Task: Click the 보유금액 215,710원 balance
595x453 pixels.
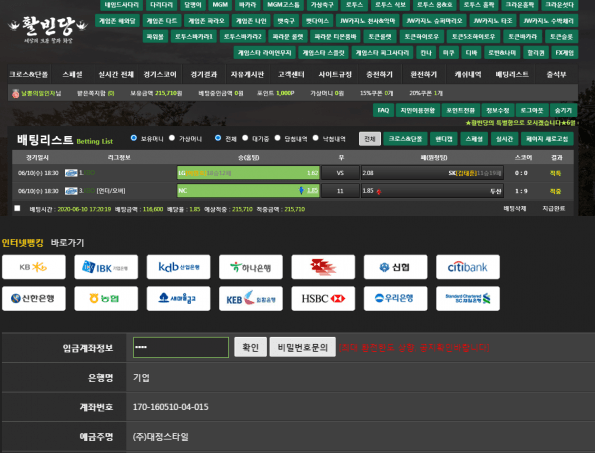Action: [156, 93]
